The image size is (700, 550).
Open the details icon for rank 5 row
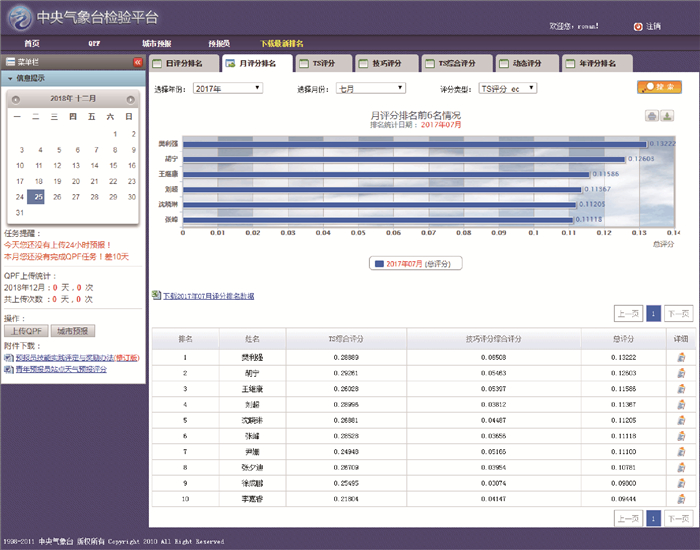680,421
